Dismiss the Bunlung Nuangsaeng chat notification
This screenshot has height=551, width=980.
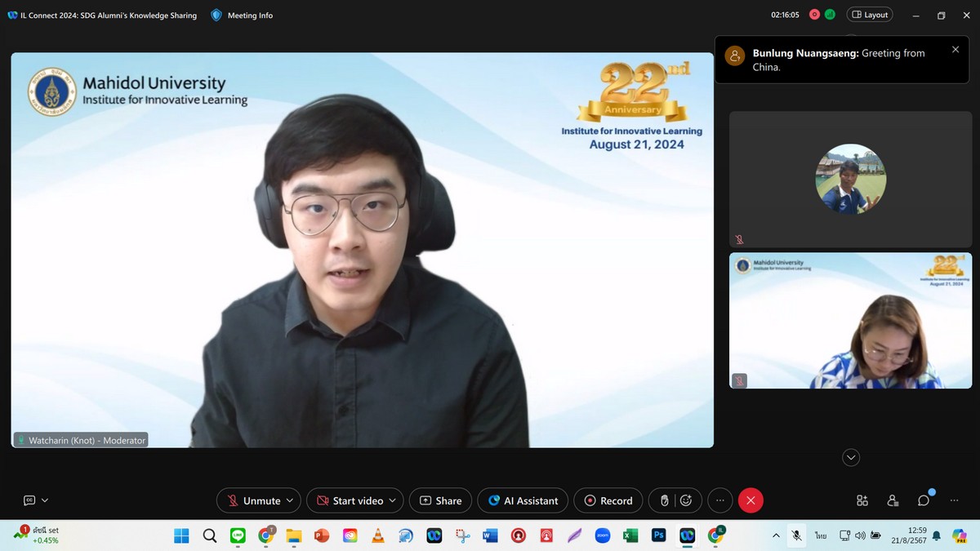click(x=955, y=50)
